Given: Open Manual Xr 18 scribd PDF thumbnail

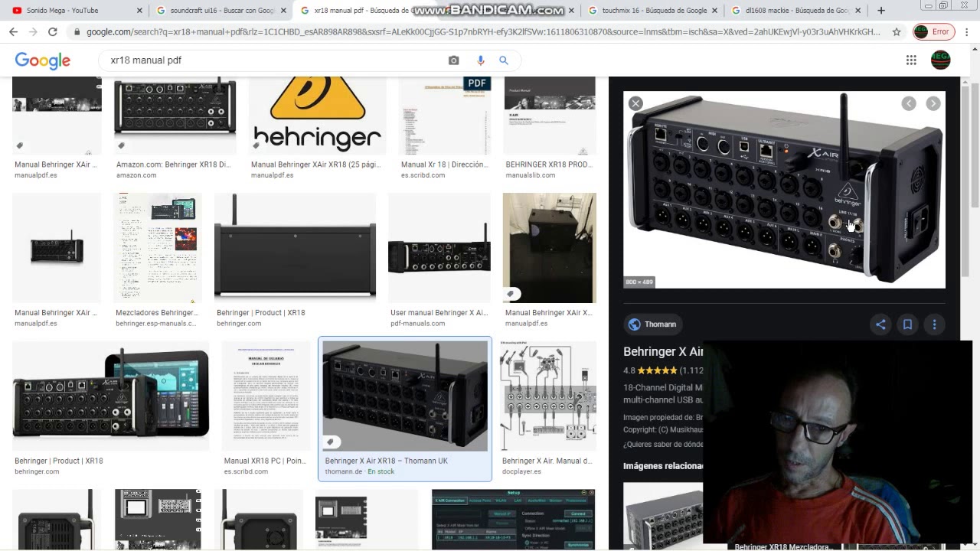Looking at the screenshot, I should click(x=444, y=115).
